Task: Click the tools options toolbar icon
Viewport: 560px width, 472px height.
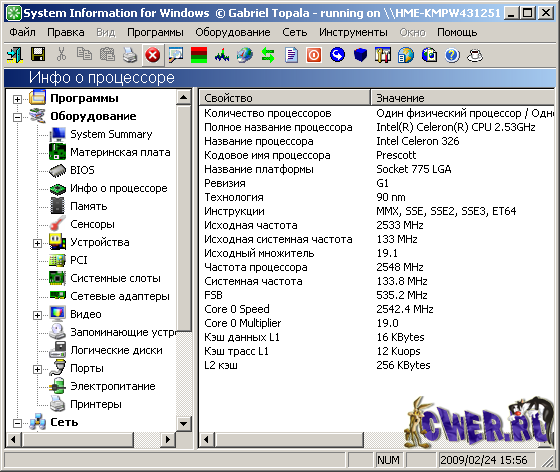Action: pyautogui.click(x=382, y=55)
